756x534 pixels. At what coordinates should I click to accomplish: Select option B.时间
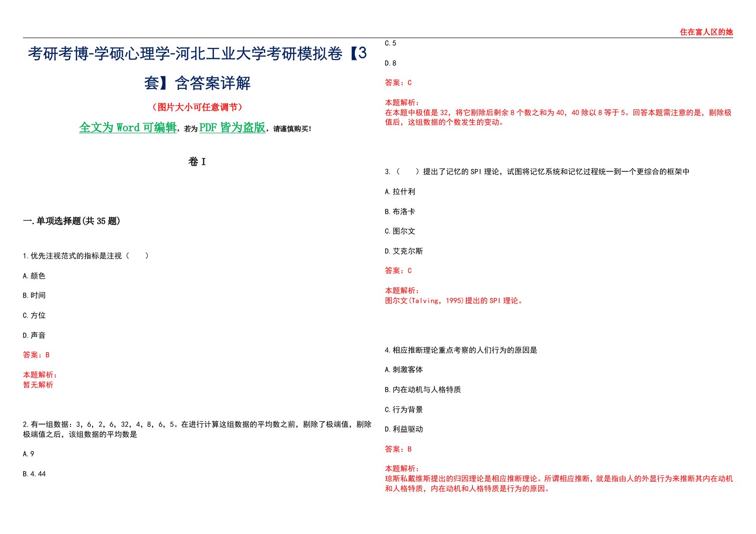pos(34,295)
